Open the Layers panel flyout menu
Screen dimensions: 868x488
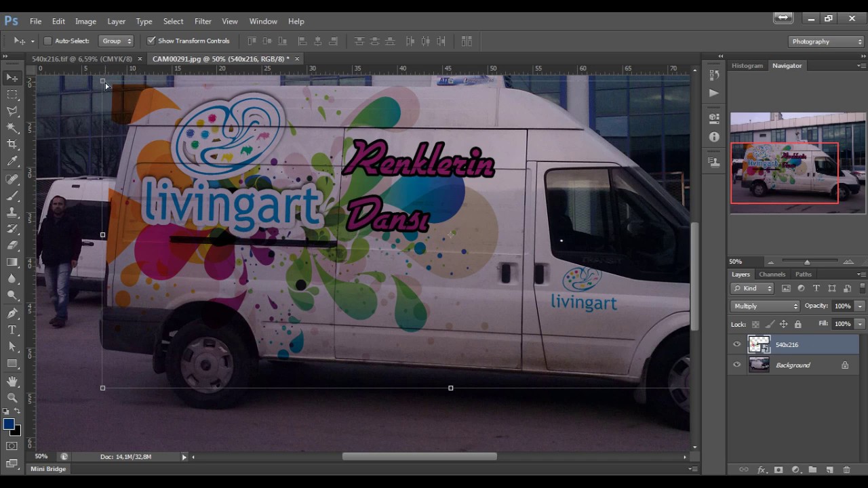[861, 274]
